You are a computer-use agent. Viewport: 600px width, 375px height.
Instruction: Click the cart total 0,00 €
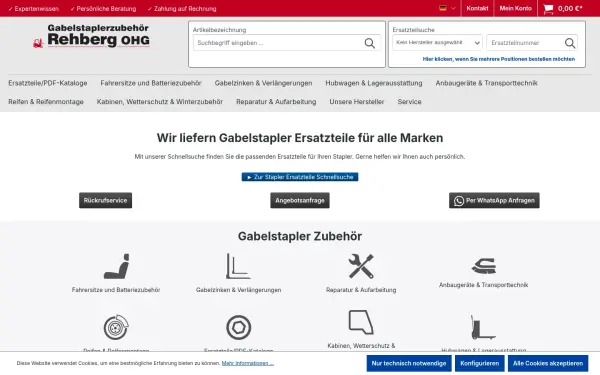click(x=570, y=8)
